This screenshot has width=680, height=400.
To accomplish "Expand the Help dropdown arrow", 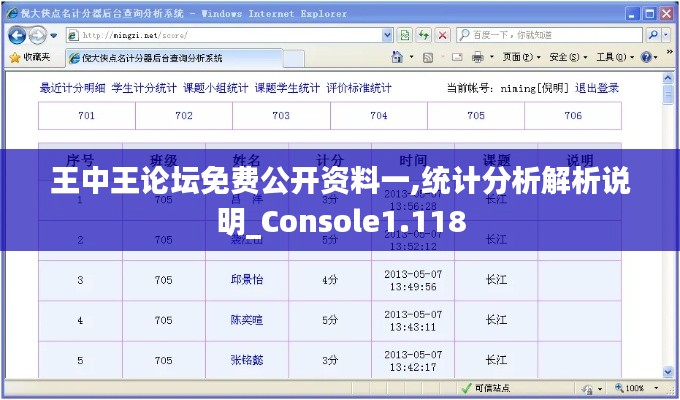I will 656,57.
